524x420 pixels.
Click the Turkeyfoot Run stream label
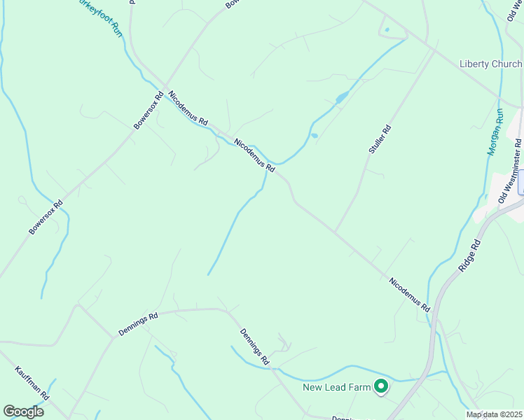click(x=101, y=17)
